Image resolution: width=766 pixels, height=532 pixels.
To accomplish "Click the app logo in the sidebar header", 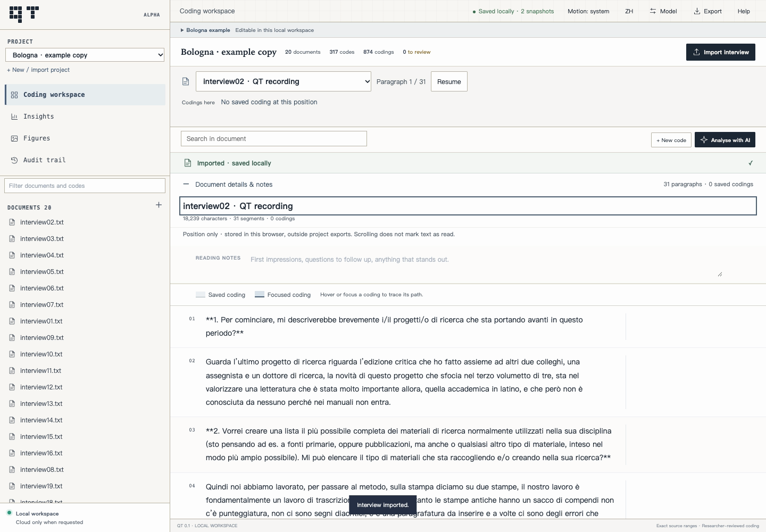I will [24, 14].
